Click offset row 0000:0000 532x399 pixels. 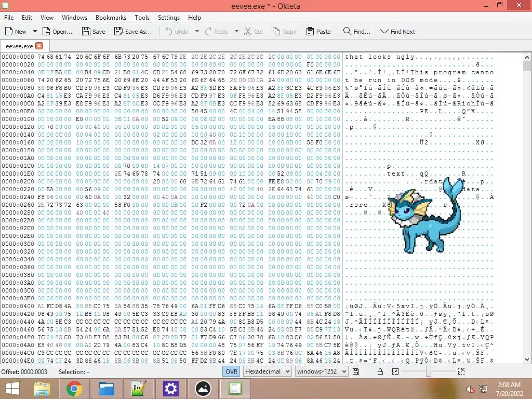[18, 57]
